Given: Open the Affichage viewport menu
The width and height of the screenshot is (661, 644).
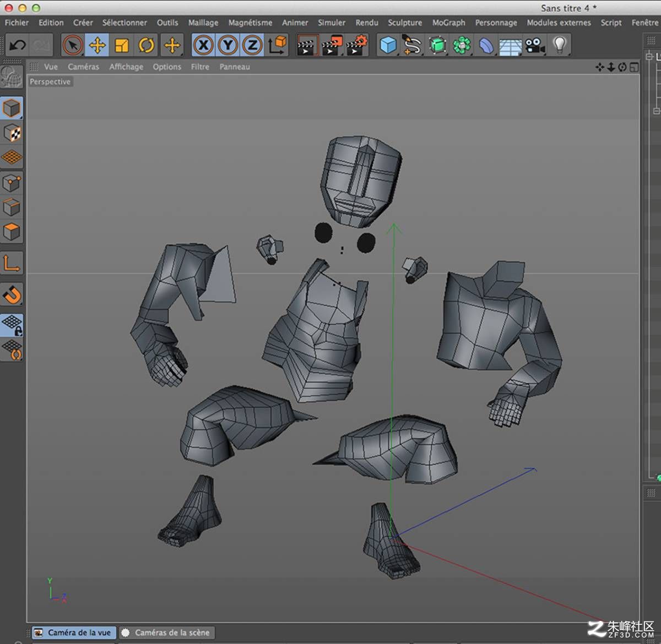Looking at the screenshot, I should 126,67.
